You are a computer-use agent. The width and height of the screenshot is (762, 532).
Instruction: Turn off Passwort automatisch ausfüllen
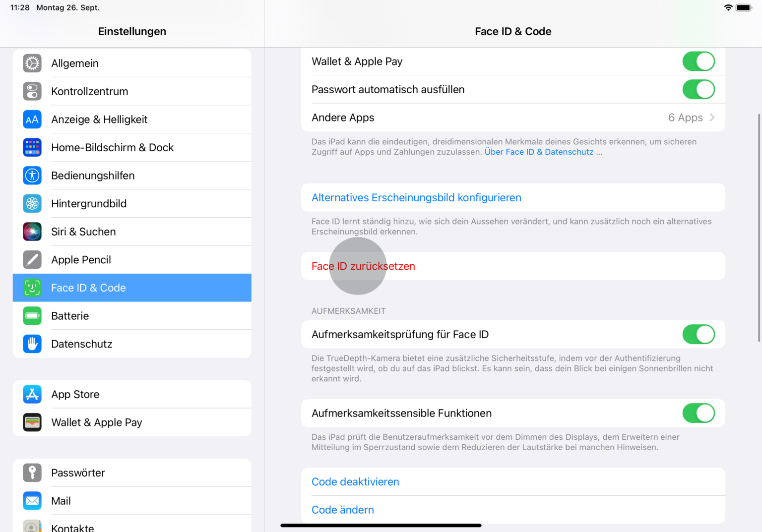[x=698, y=89]
